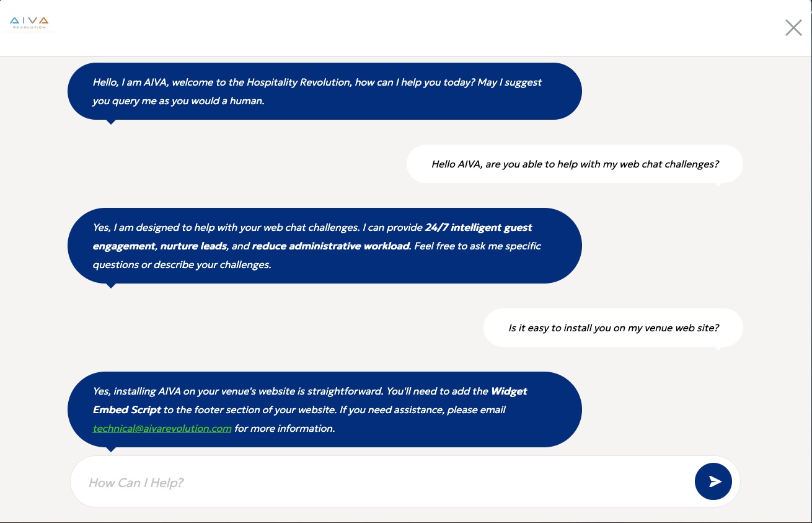The image size is (812, 523).
Task: Select the "web chat challenges" user message
Action: tap(575, 164)
